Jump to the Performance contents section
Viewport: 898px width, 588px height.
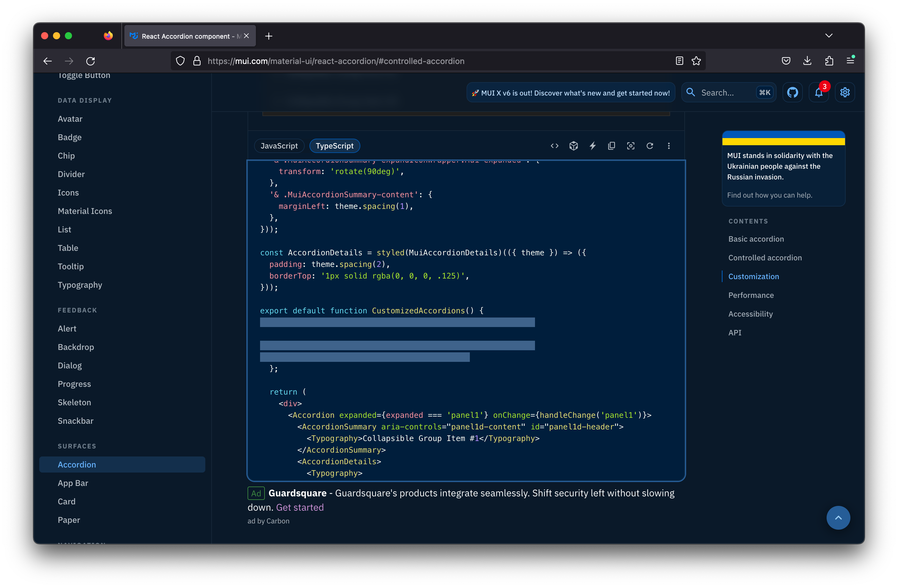coord(751,295)
